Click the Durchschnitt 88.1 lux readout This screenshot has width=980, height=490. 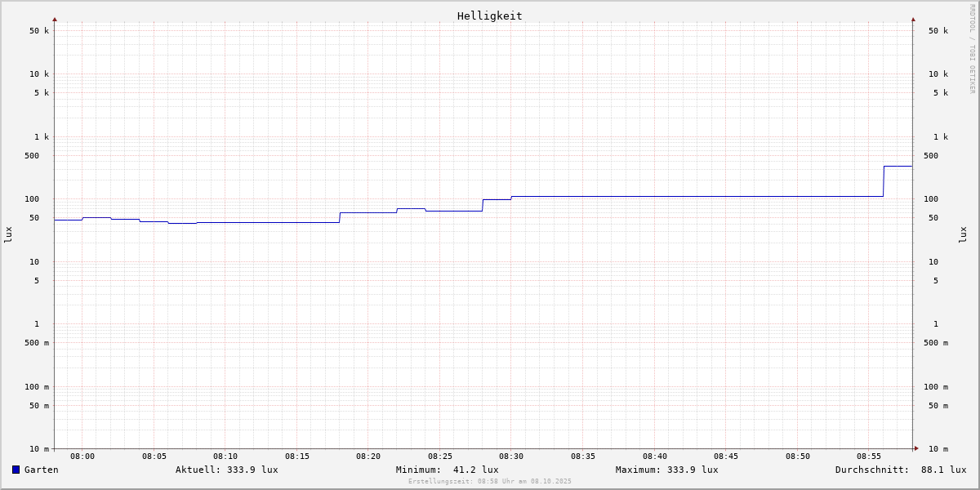pyautogui.click(x=900, y=470)
